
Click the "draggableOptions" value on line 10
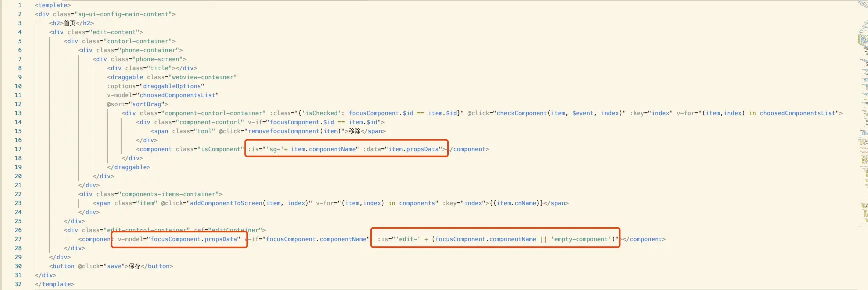coord(172,86)
